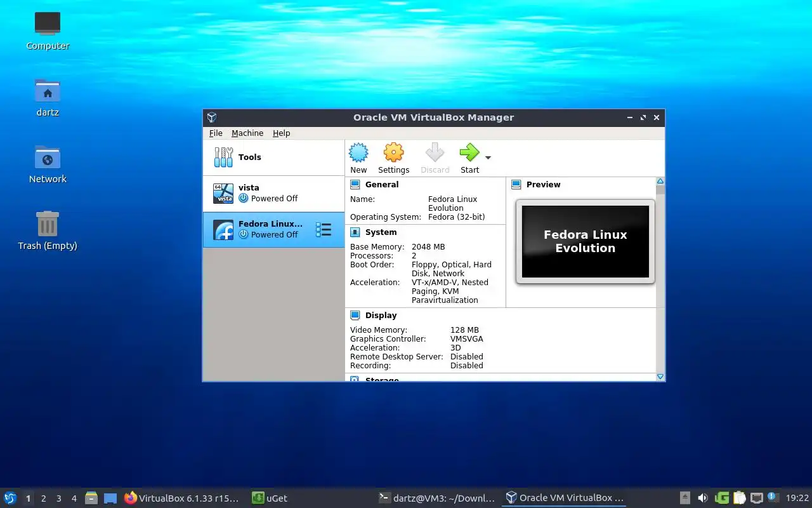812x508 pixels.
Task: Switch to Oracle VM VirtualBox taskbar entry
Action: point(565,498)
